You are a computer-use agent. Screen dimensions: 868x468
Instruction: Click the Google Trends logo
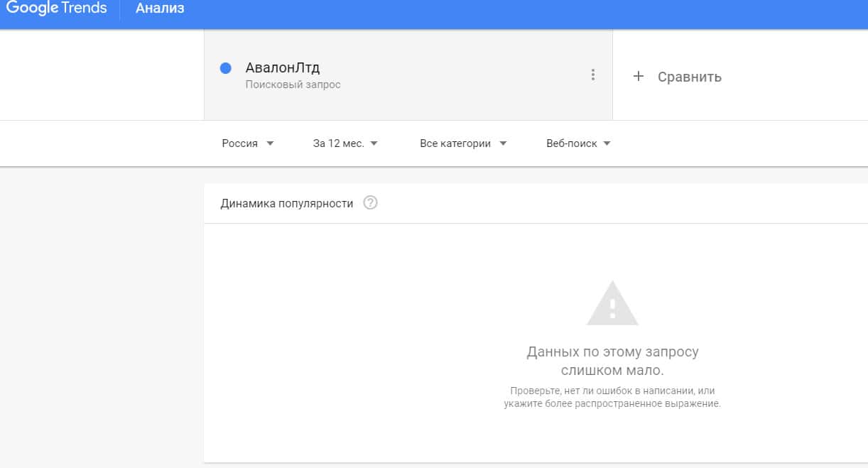tap(57, 9)
